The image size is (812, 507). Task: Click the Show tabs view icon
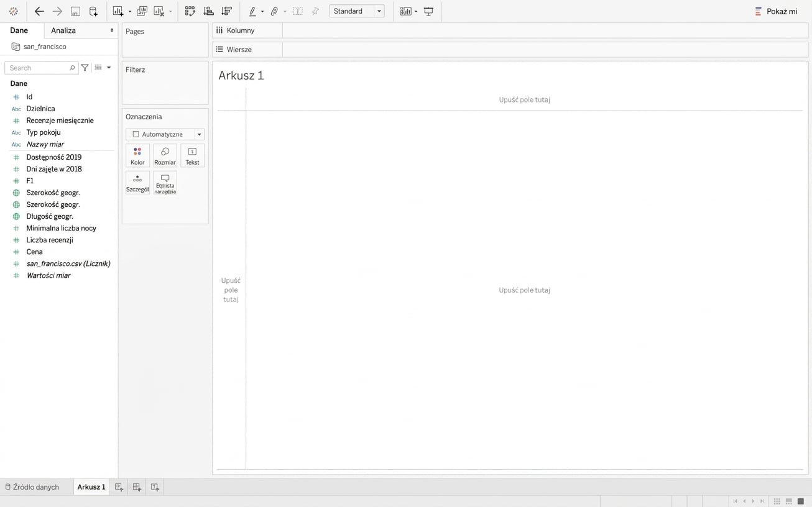click(801, 501)
